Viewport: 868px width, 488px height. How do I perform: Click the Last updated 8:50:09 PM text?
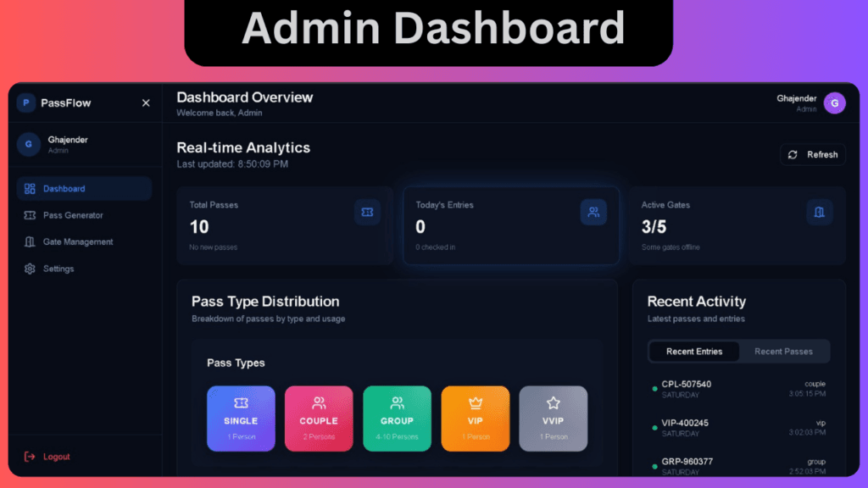pyautogui.click(x=232, y=164)
